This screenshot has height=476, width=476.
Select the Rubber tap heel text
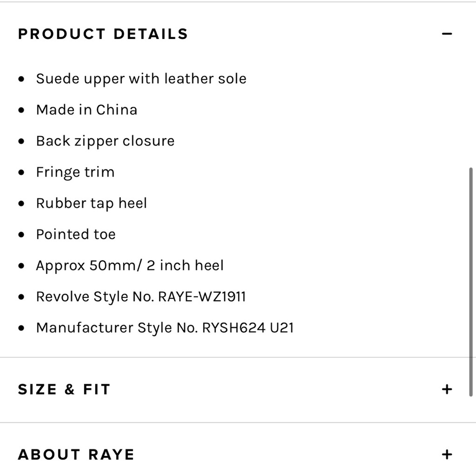[92, 203]
